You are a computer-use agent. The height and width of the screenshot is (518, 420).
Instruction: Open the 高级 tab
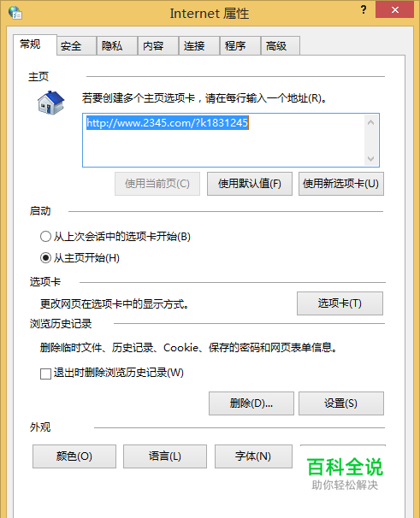click(281, 46)
